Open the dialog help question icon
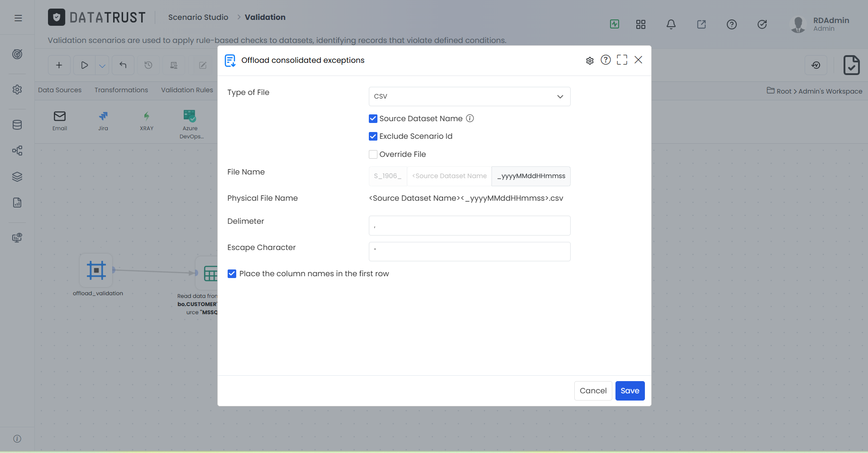The height and width of the screenshot is (453, 868). (x=606, y=60)
